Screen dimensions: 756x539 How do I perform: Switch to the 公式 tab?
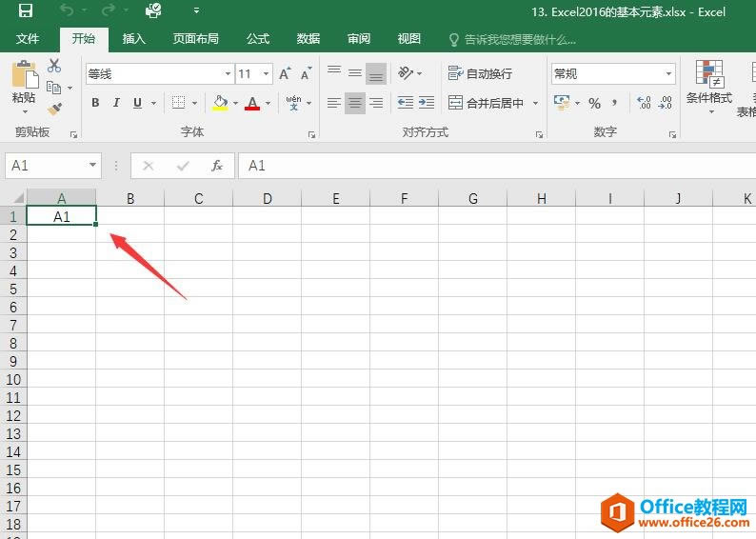click(258, 39)
